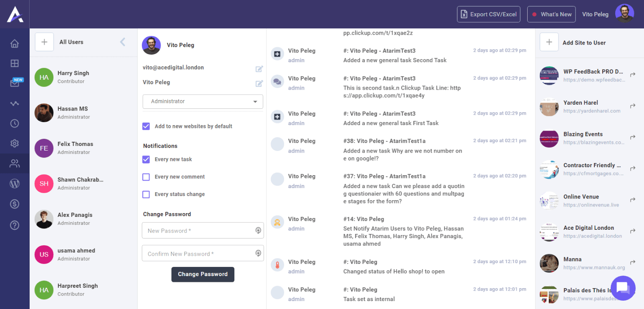Image resolution: width=644 pixels, height=309 pixels.
Task: Open the inbox icon marked NEW
Action: 15,83
